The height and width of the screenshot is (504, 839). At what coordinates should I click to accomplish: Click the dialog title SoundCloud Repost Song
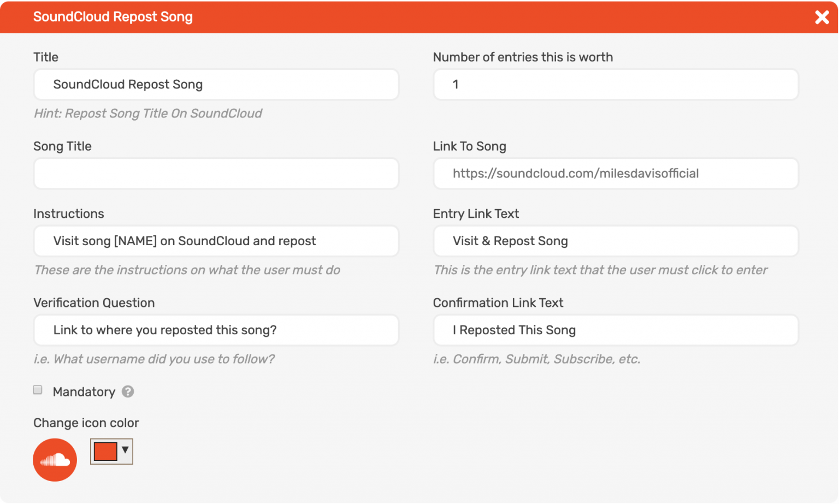coord(113,17)
